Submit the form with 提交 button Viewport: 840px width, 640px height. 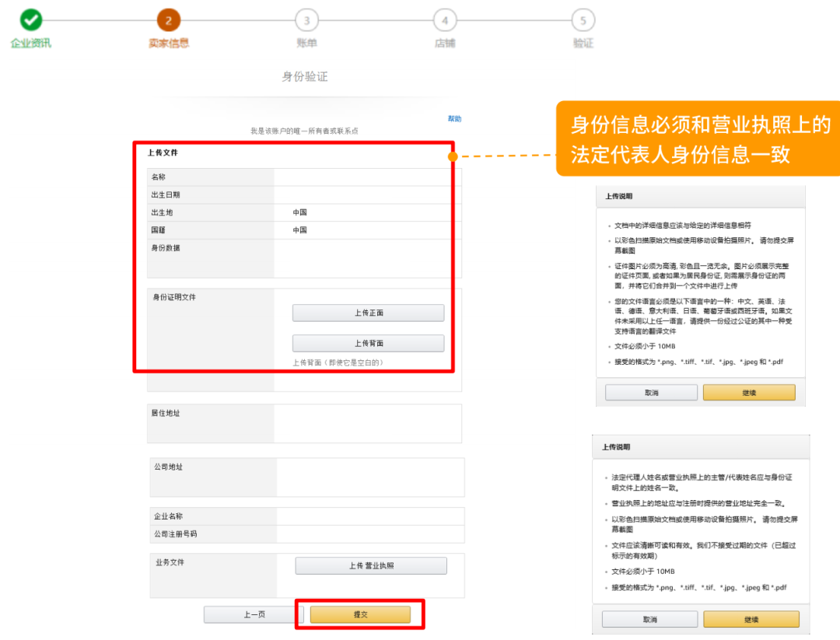361,614
